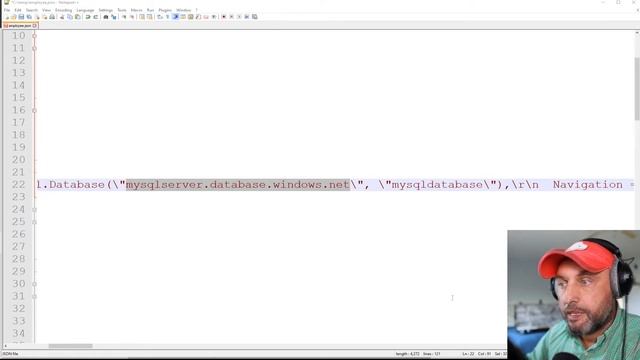
Task: Collapse the fold marker at line 30
Action: 34,284
